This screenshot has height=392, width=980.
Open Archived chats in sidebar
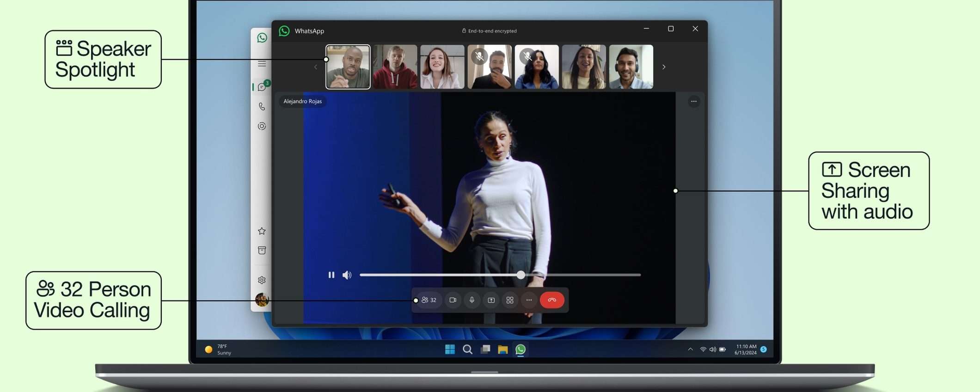click(262, 250)
